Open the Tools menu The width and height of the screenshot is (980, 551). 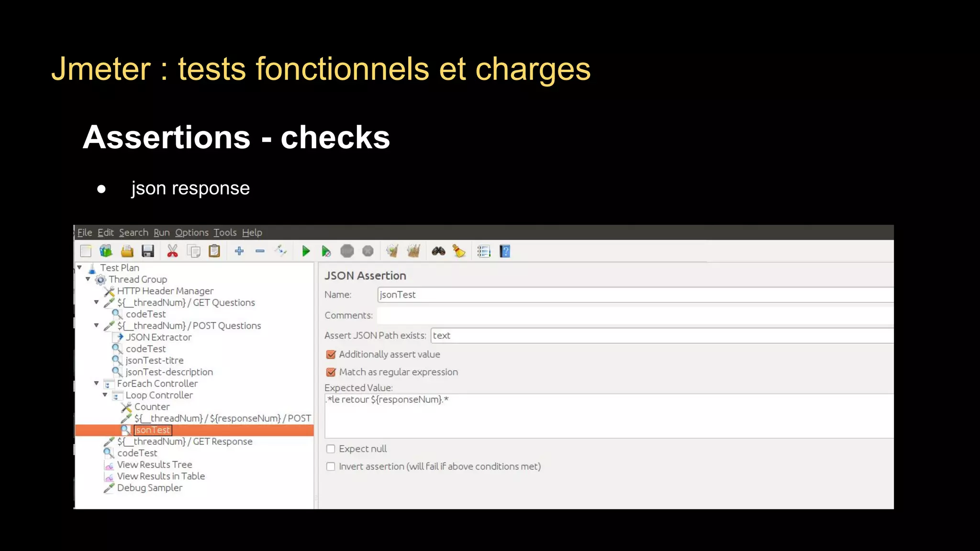[225, 232]
